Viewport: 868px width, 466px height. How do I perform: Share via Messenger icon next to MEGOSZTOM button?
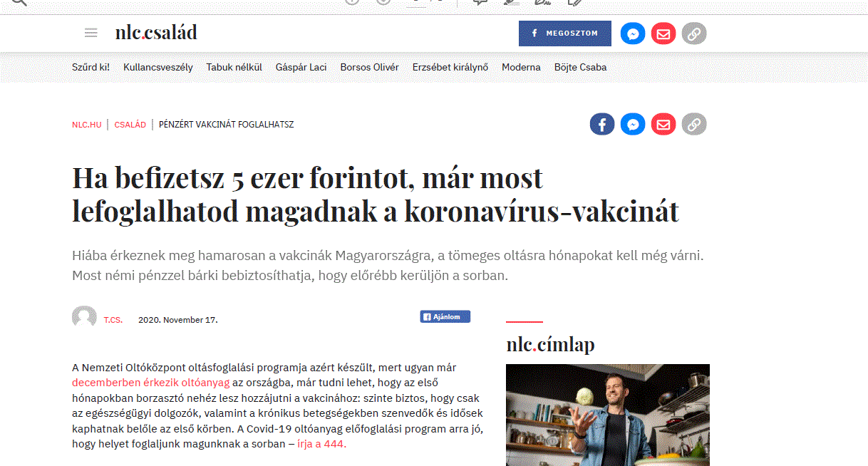[633, 33]
